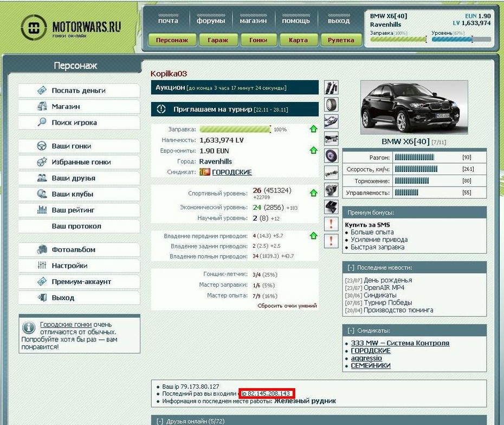Click the people icon beside Ваши друзья

pyautogui.click(x=42, y=178)
